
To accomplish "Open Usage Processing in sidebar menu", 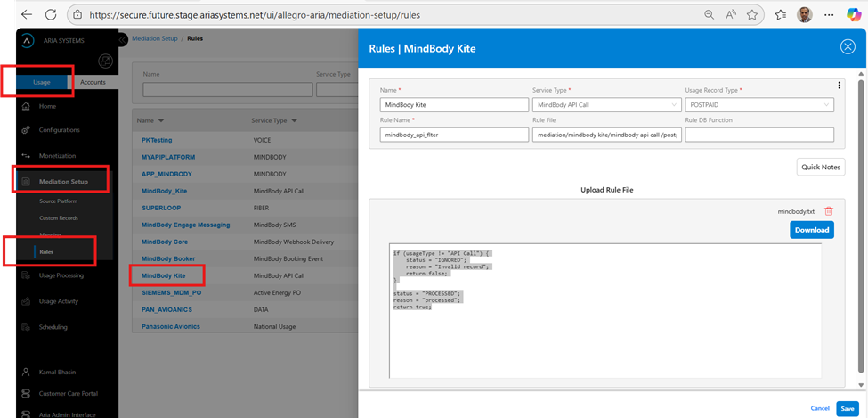I will pos(61,275).
